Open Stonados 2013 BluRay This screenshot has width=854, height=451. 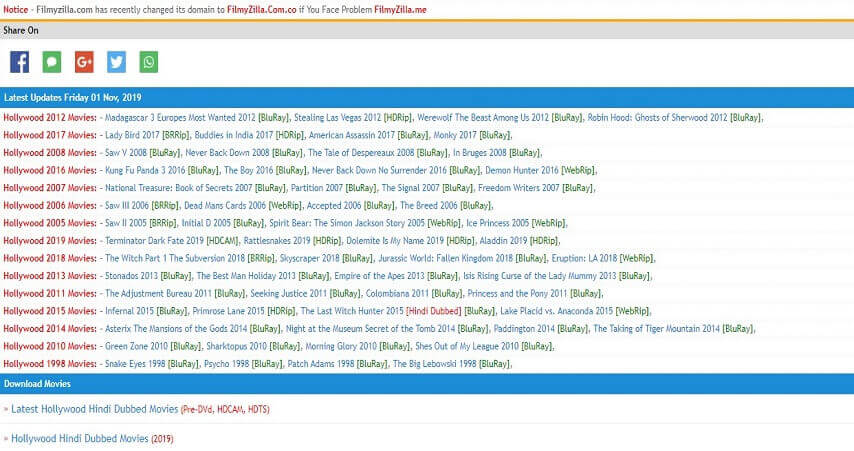click(x=148, y=276)
